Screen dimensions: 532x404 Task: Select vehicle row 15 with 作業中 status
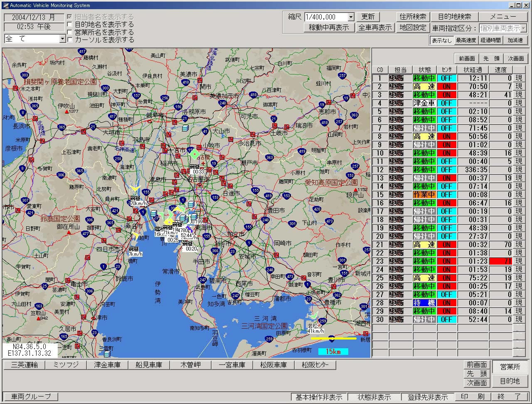[x=424, y=195]
